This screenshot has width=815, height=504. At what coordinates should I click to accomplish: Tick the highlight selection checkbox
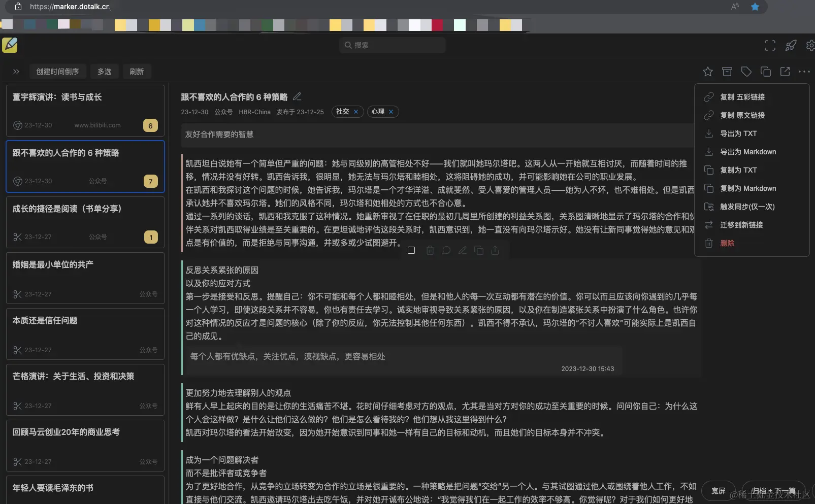pos(411,250)
